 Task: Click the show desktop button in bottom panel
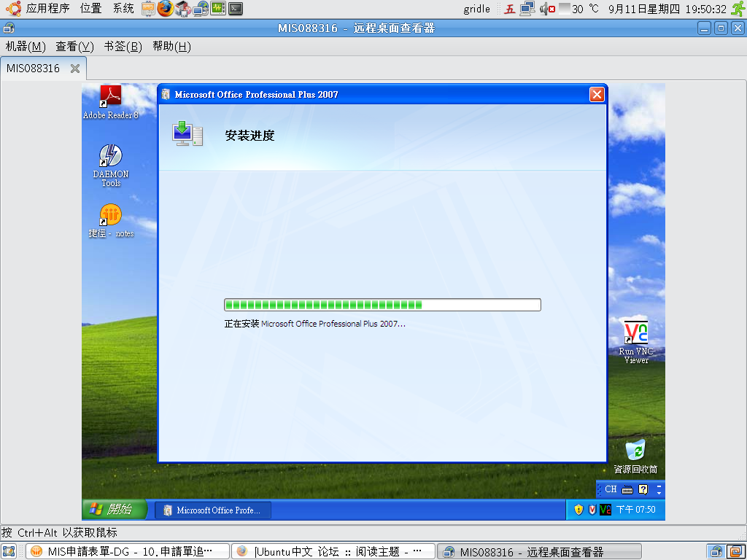pyautogui.click(x=9, y=551)
